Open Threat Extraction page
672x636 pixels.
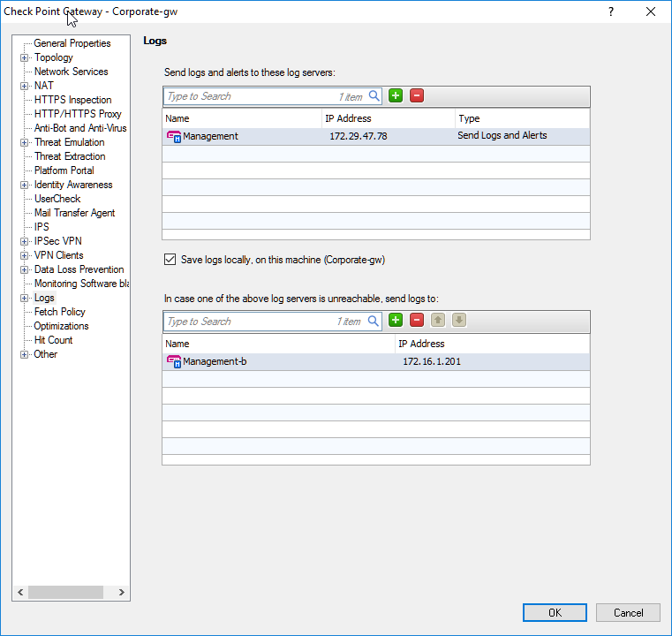[x=70, y=156]
